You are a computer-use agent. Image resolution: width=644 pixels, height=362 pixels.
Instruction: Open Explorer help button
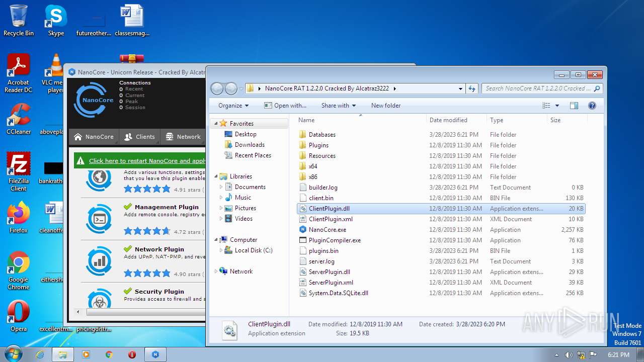tap(592, 106)
